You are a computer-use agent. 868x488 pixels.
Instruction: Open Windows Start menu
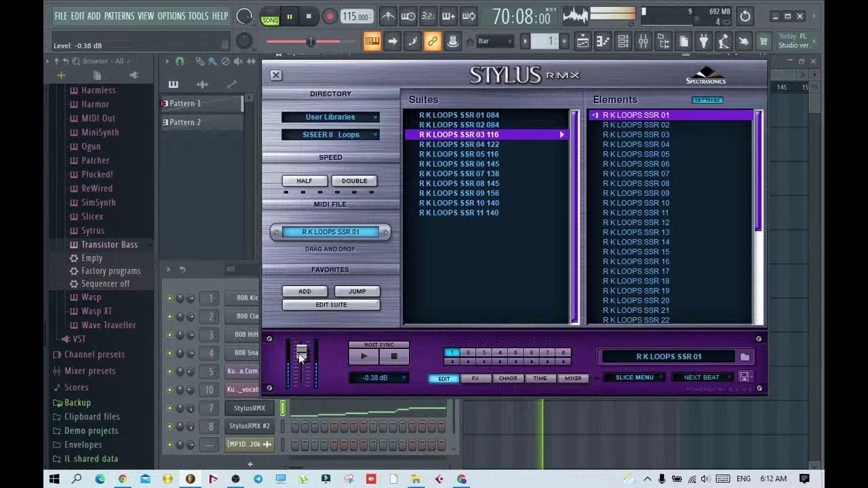pyautogui.click(x=54, y=479)
